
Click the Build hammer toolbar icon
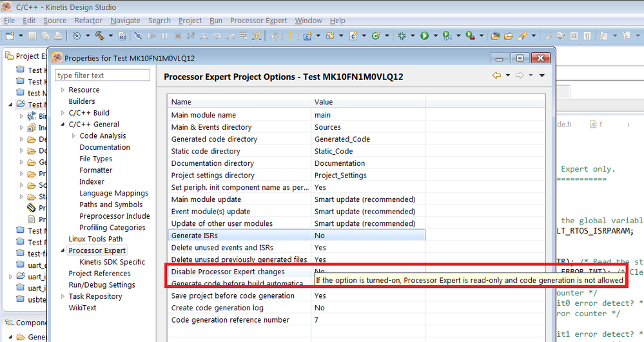99,36
